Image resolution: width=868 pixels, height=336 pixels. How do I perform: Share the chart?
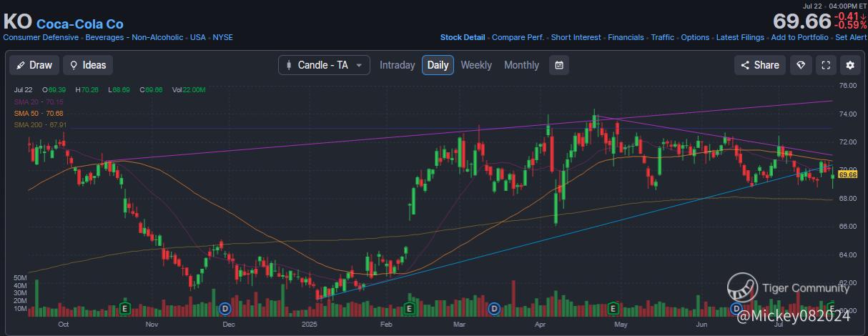coord(760,65)
